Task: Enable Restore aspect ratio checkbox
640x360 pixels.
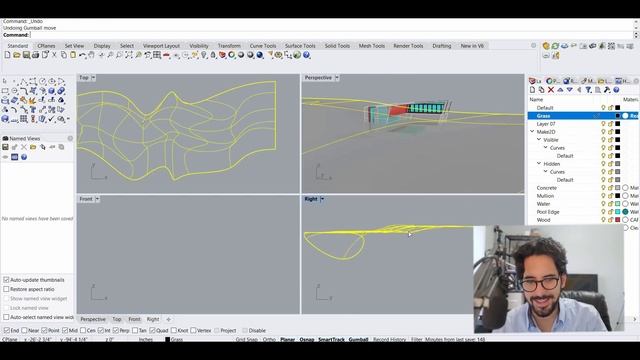Action: [6, 289]
